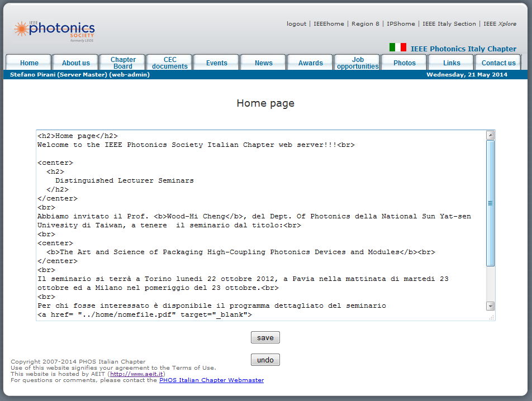This screenshot has width=532, height=401.
Task: Click the logout link
Action: tap(296, 23)
